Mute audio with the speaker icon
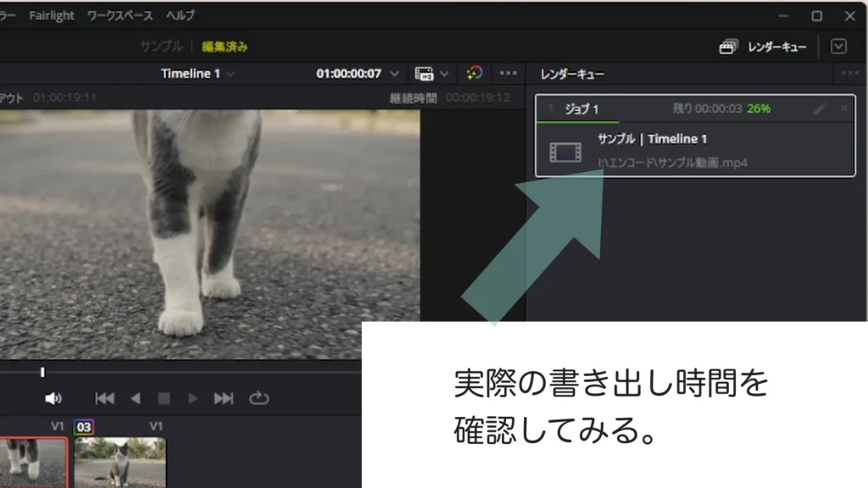The image size is (868, 488). (53, 398)
